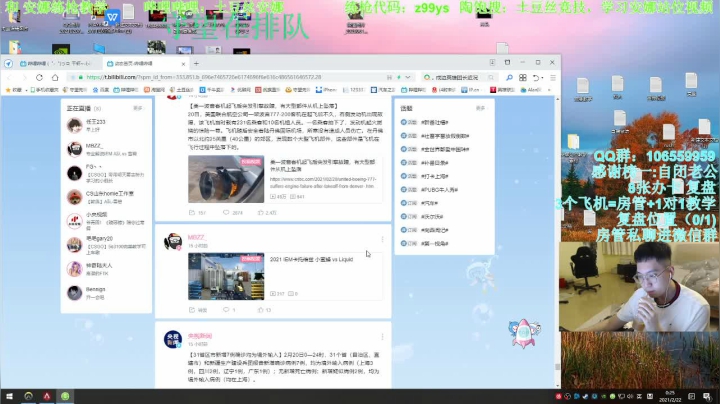The height and width of the screenshot is (404, 720).
Task: Open FG live stream entry avatar
Action: [74, 174]
